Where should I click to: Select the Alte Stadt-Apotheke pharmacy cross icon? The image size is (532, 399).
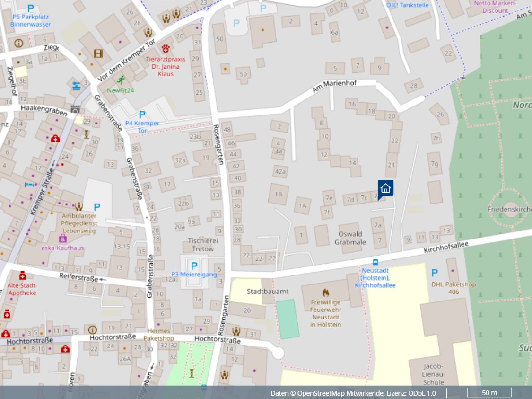tap(22, 275)
